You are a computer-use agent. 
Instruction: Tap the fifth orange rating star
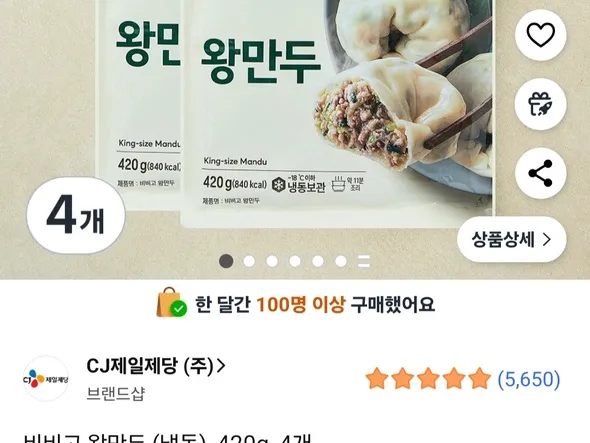tap(479, 379)
